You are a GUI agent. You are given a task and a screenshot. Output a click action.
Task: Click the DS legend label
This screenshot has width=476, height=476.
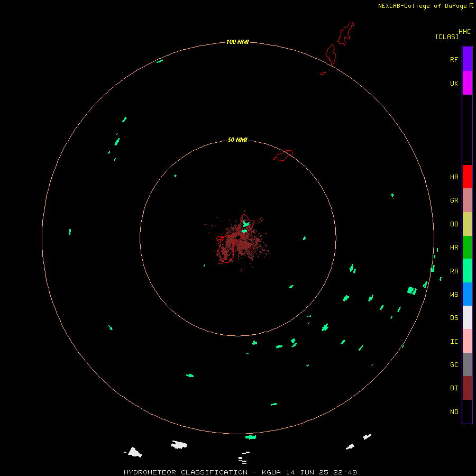[454, 317]
